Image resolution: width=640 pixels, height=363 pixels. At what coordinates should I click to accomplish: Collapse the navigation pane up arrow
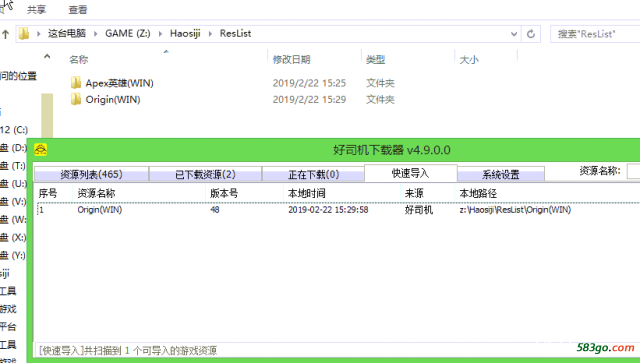tap(47, 57)
